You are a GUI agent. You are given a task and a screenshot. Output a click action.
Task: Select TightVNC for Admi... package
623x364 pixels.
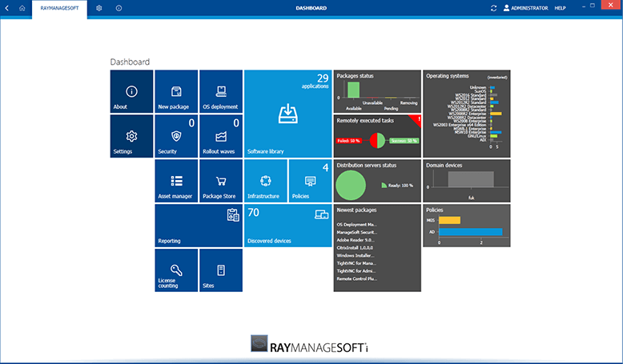pyautogui.click(x=356, y=271)
